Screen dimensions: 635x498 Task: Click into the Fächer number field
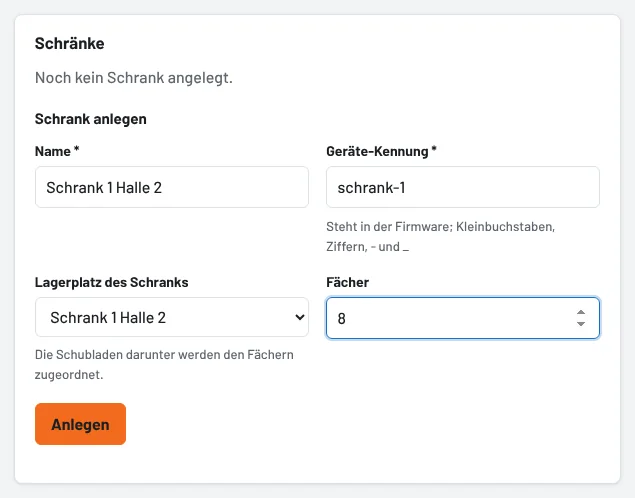click(463, 318)
